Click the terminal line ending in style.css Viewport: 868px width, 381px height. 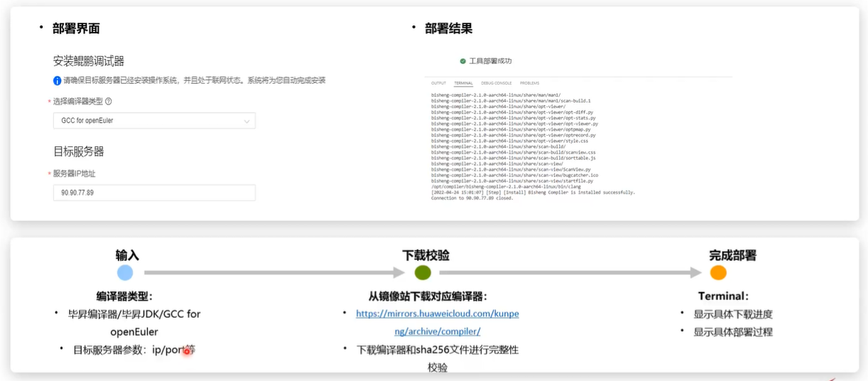pos(509,141)
